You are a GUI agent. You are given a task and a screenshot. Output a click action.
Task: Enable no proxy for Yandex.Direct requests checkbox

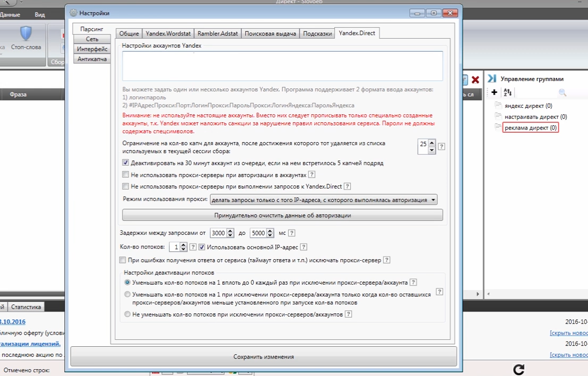[126, 186]
